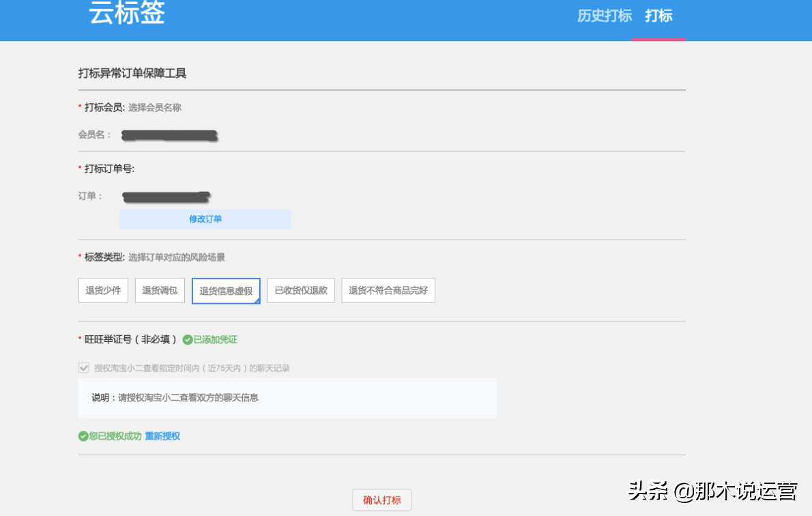The height and width of the screenshot is (516, 812).
Task: Click the 确认打标 button
Action: coord(381,500)
